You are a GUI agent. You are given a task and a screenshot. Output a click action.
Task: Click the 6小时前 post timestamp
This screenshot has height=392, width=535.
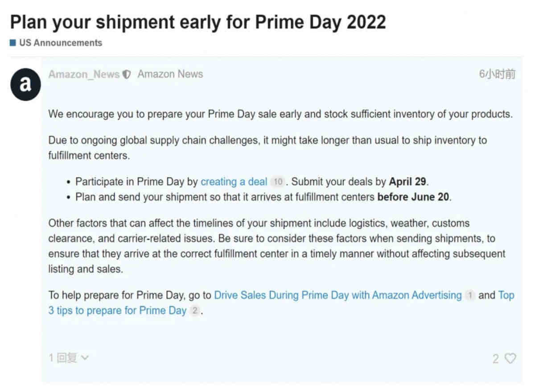tap(498, 74)
